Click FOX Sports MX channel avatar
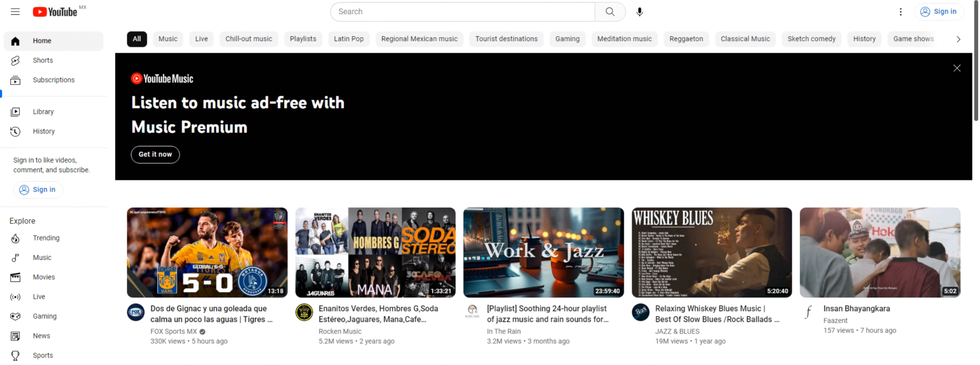Image resolution: width=980 pixels, height=365 pixels. coord(136,312)
